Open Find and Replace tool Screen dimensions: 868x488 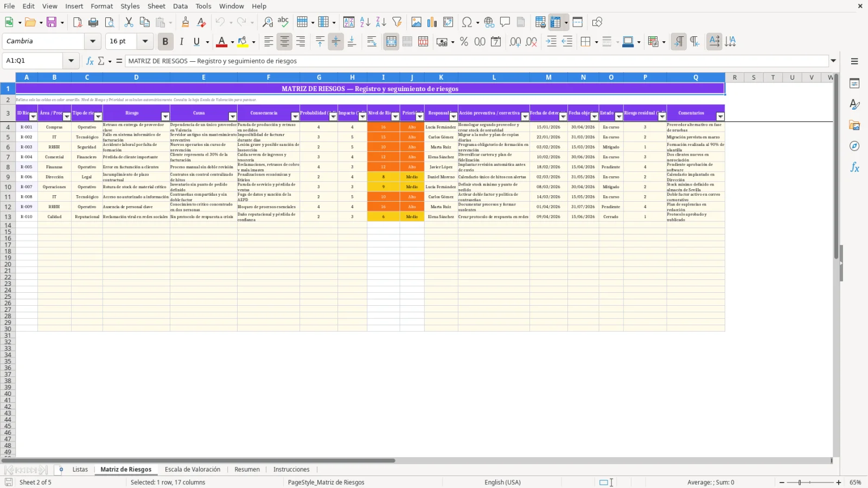tap(267, 22)
